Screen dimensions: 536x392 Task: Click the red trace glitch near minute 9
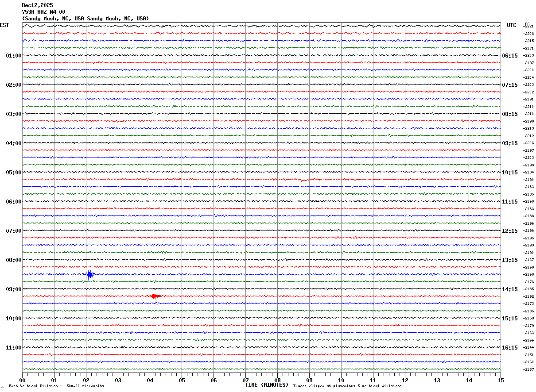304,180
